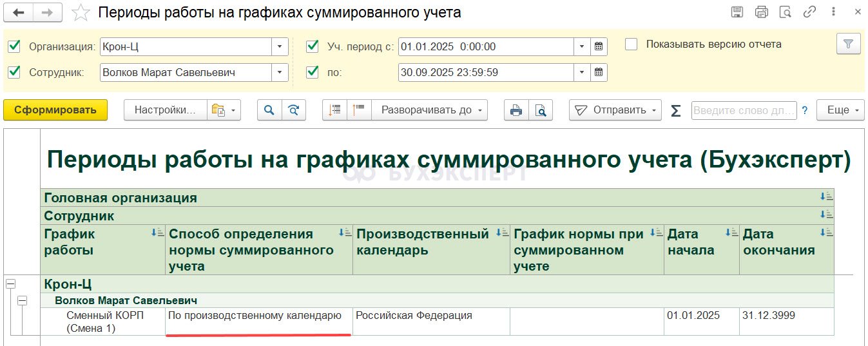Go forward with the right arrow button
The width and height of the screenshot is (868, 346).
46,12
